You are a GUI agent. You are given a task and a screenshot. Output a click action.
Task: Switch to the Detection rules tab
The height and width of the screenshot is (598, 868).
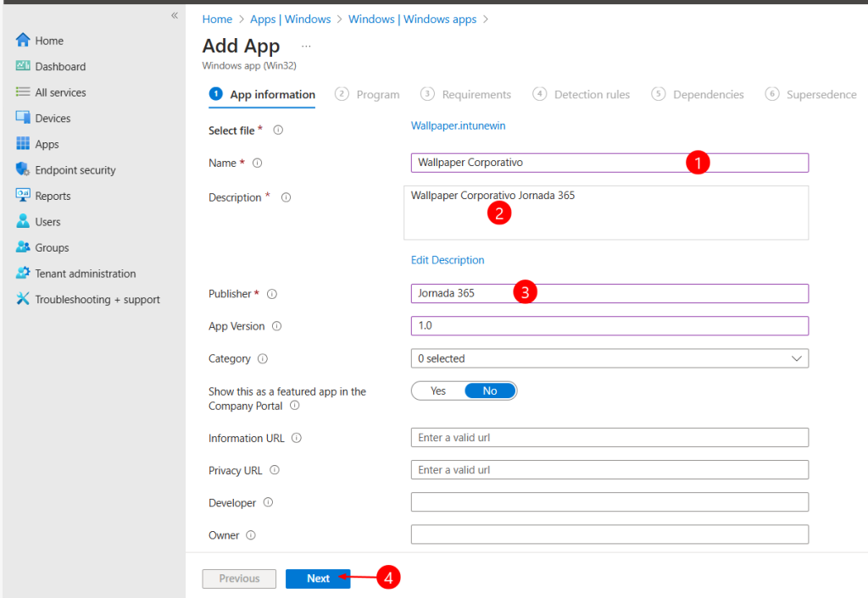[591, 94]
